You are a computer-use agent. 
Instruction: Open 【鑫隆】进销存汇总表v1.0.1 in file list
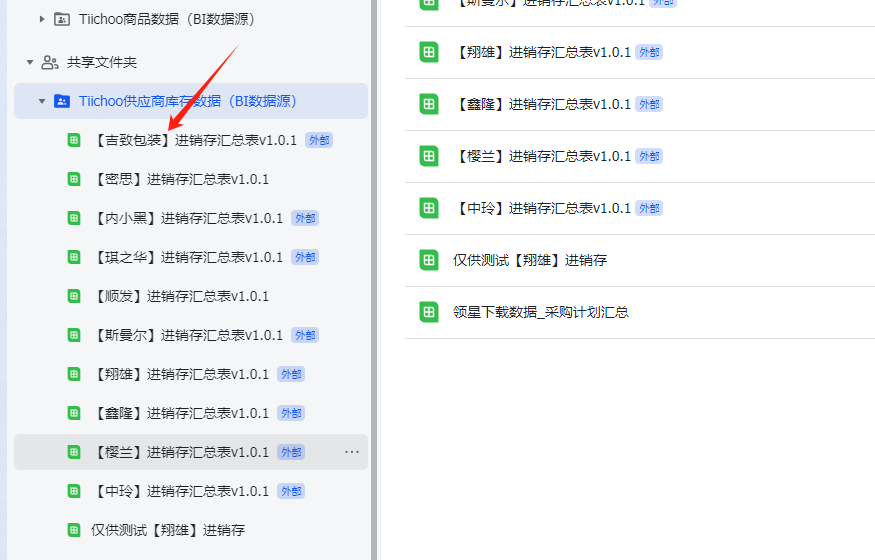click(x=542, y=104)
